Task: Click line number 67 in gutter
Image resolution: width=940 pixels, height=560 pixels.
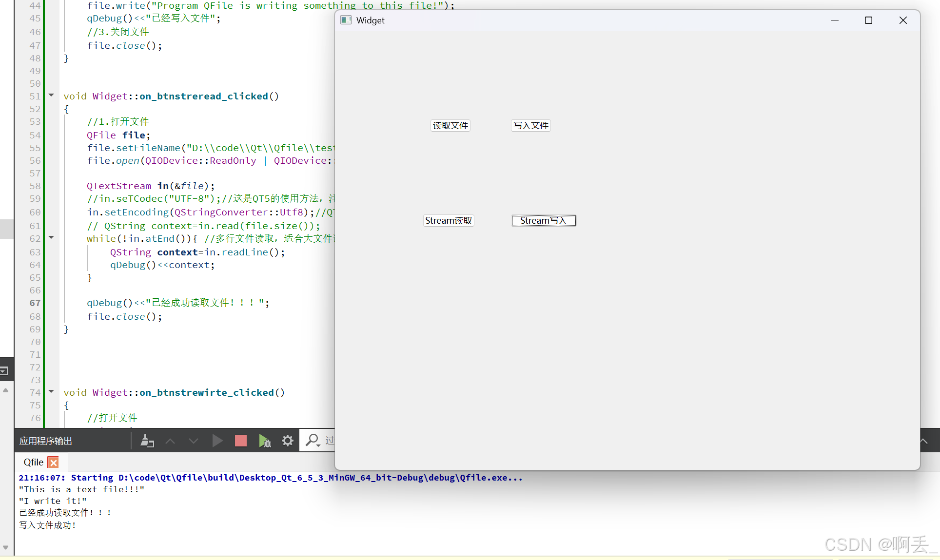Action: pyautogui.click(x=35, y=303)
